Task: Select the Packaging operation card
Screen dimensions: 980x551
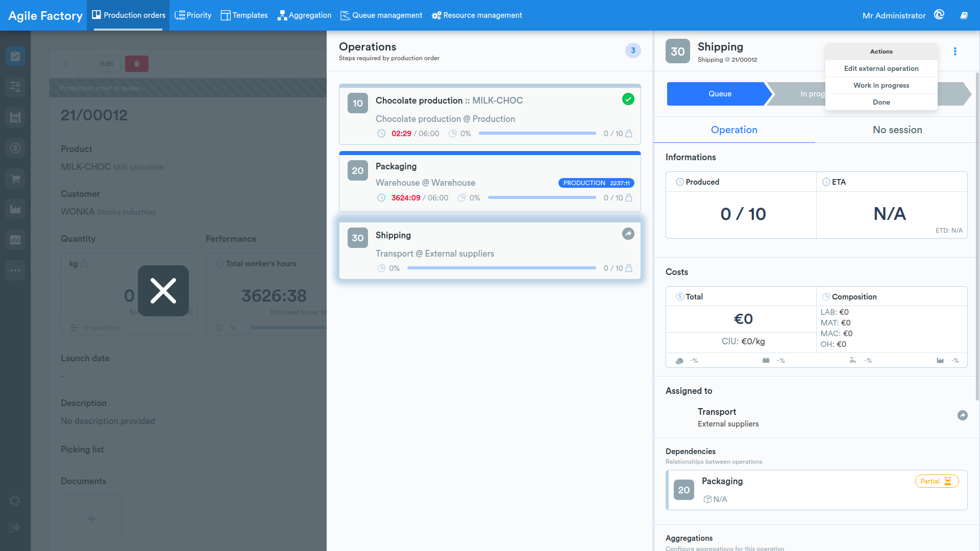Action: (490, 182)
